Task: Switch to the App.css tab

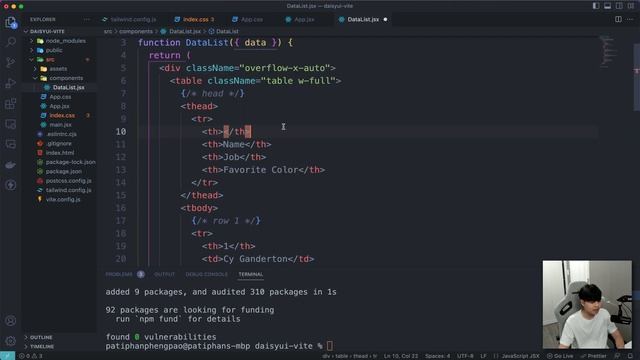Action: 248,19
